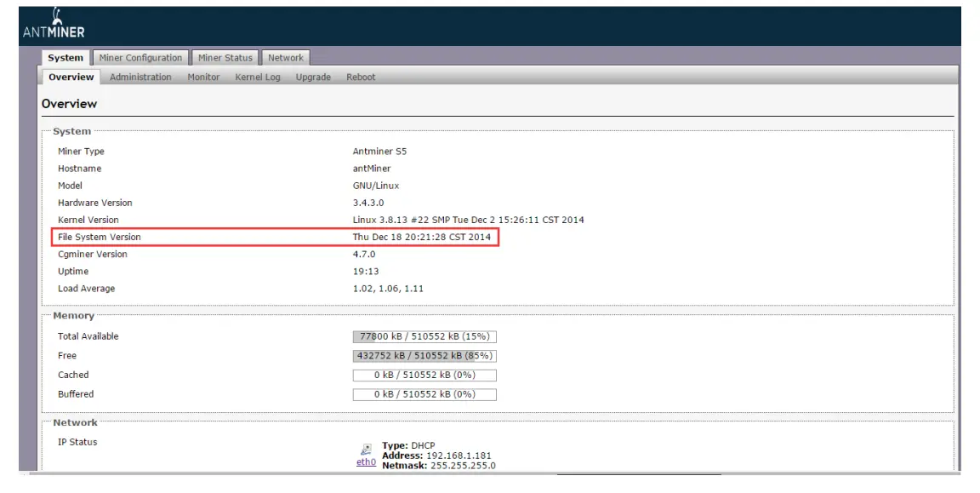
Task: Select the highlighted File System Version row
Action: [x=272, y=237]
